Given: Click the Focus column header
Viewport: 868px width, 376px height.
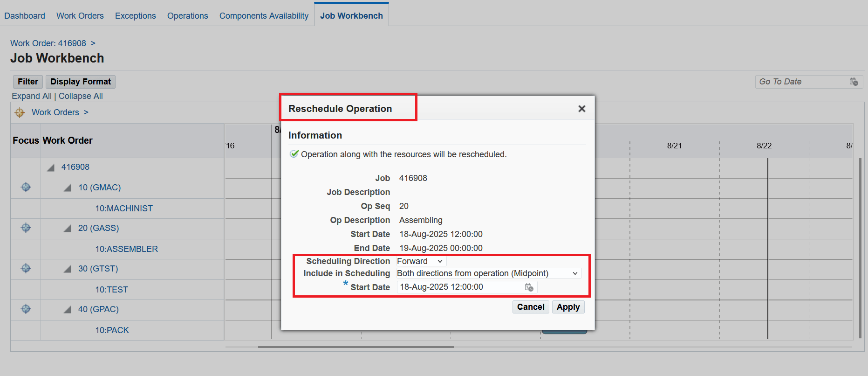Looking at the screenshot, I should pyautogui.click(x=26, y=140).
